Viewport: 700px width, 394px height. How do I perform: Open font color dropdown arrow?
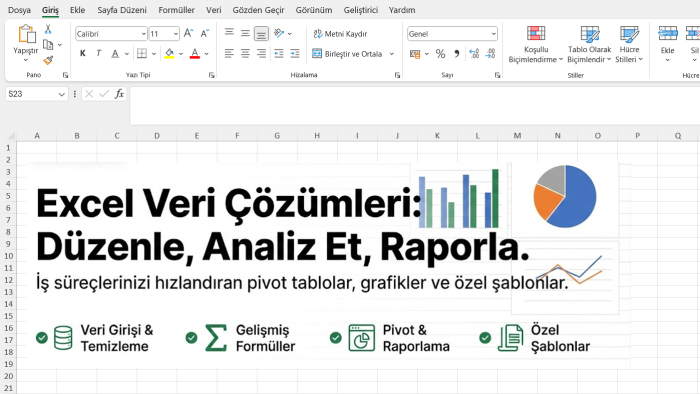(206, 54)
